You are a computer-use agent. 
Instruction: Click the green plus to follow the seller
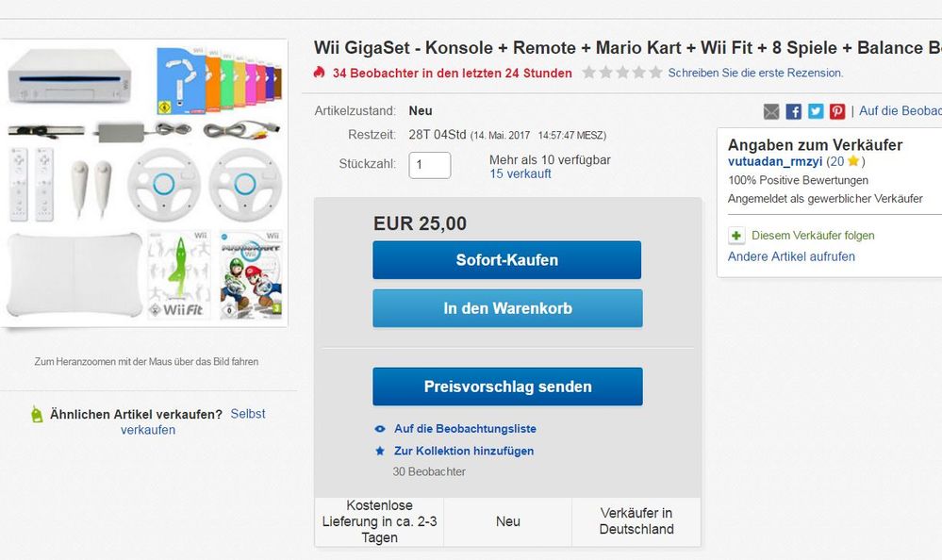coord(735,235)
